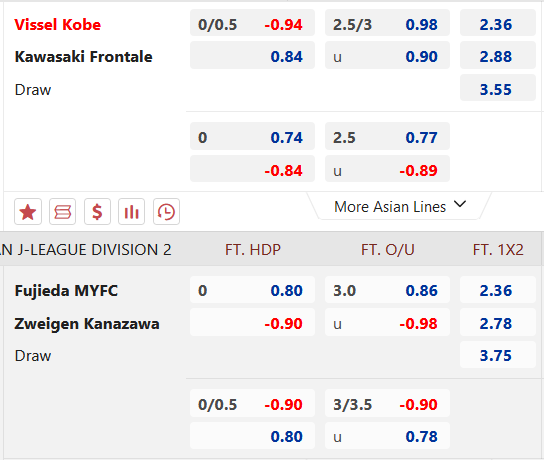
Task: Select Fujieda MYFC handicap odds 0.80
Action: [x=252, y=290]
